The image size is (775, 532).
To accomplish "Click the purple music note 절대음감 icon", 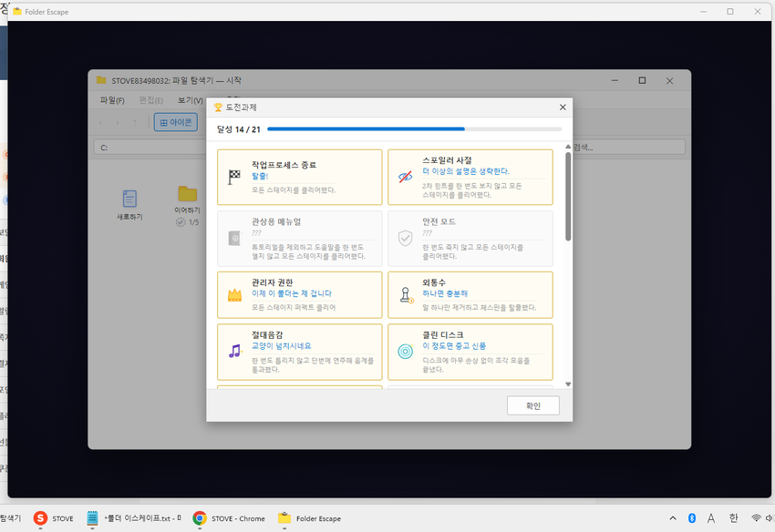I will pos(234,352).
